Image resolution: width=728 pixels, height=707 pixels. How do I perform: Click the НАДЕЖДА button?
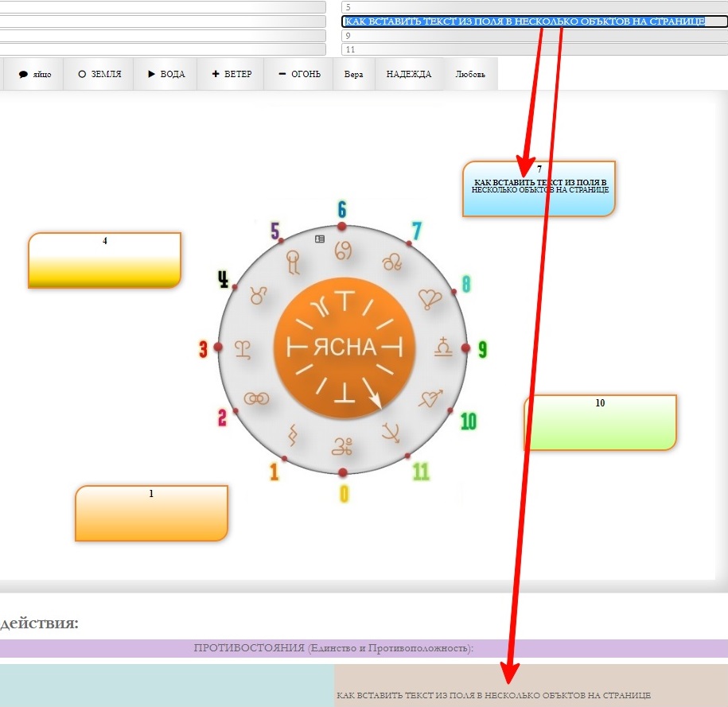[x=409, y=74]
